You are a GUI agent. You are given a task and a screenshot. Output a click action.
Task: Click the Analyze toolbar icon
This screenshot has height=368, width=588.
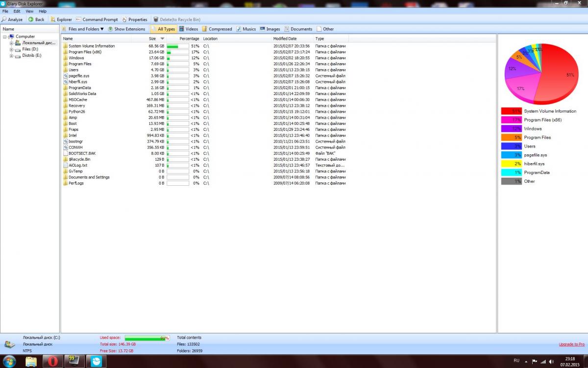click(x=4, y=20)
